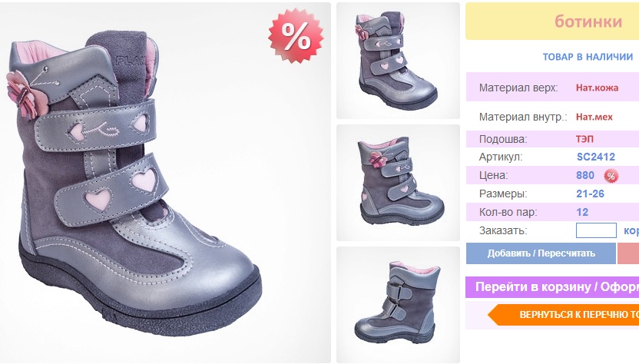The width and height of the screenshot is (639, 364).
Task: Click the sizes value 21-26
Action: click(x=590, y=194)
